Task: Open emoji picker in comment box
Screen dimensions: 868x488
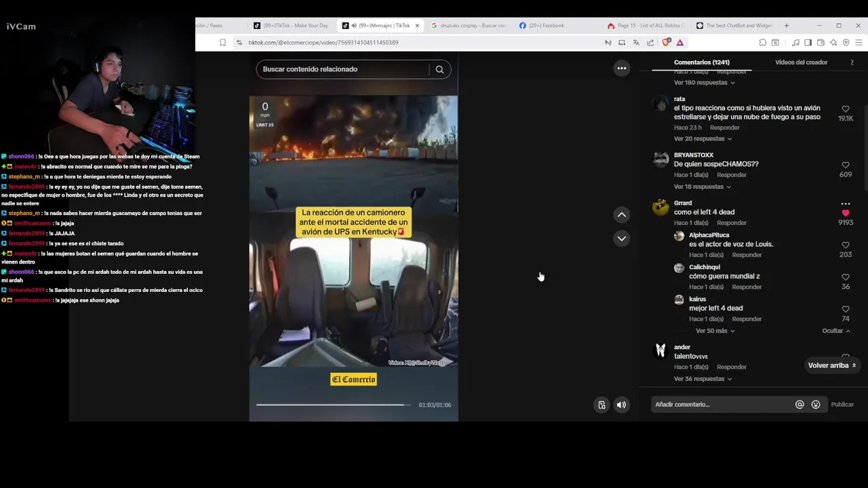Action: [x=816, y=405]
